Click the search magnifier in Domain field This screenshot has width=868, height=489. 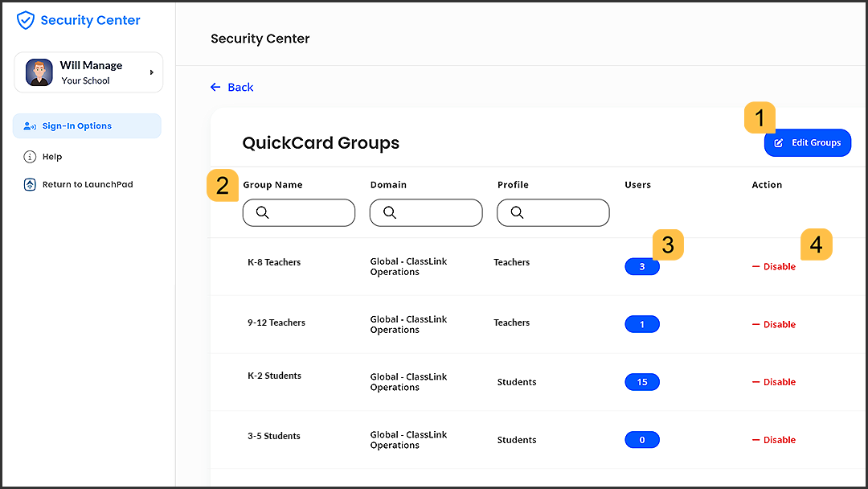point(391,212)
